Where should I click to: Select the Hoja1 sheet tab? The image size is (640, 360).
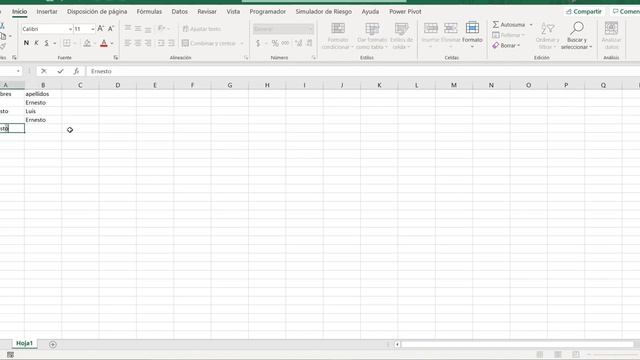point(24,343)
